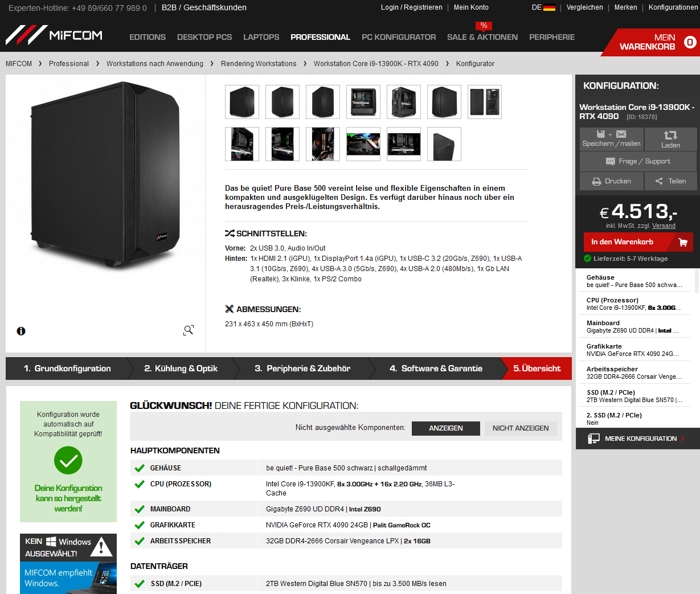Click green check next to GRAFIKKARTE
This screenshot has width=700, height=594.
(140, 525)
